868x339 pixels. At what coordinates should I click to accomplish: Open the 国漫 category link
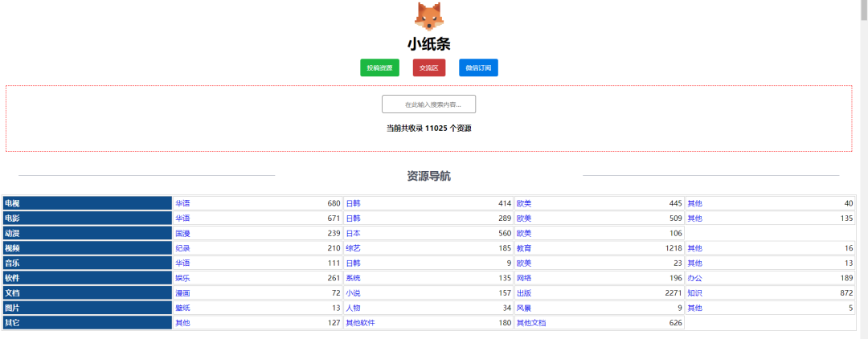click(182, 234)
